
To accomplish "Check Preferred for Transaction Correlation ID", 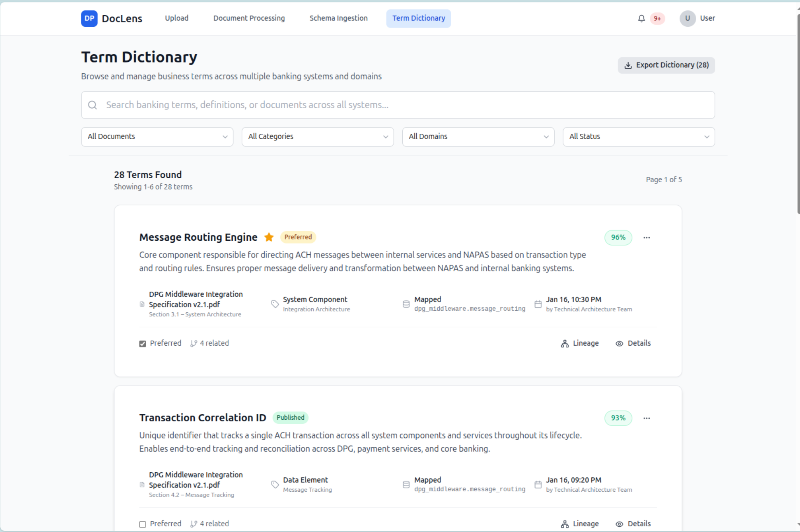I will [142, 524].
